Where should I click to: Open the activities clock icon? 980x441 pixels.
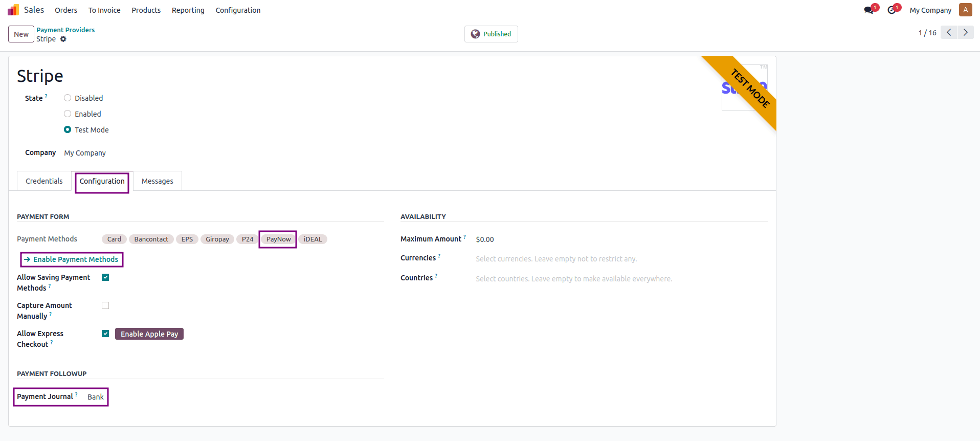point(892,10)
